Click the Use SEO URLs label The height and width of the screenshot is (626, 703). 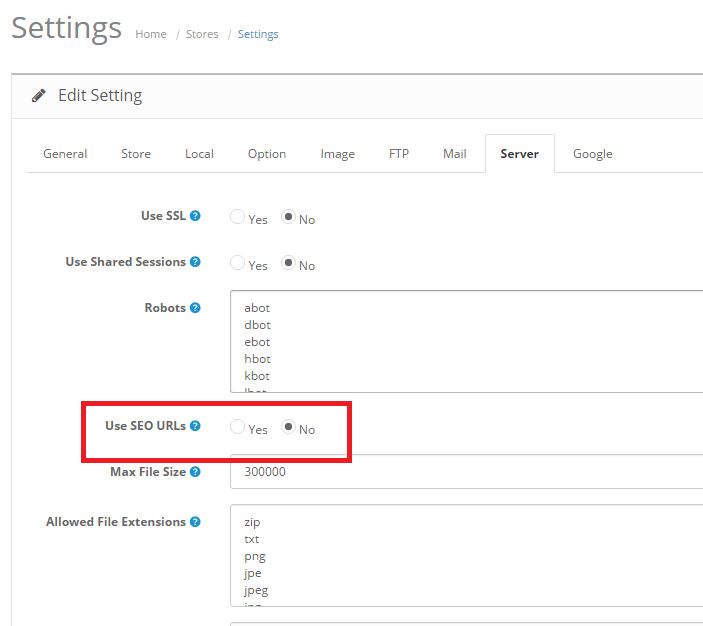[145, 426]
